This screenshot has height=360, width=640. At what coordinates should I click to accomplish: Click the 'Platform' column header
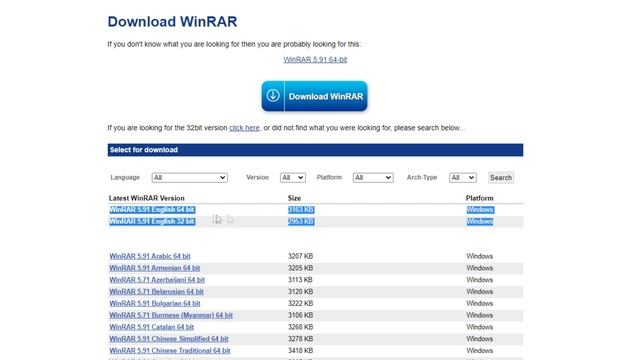(x=480, y=198)
